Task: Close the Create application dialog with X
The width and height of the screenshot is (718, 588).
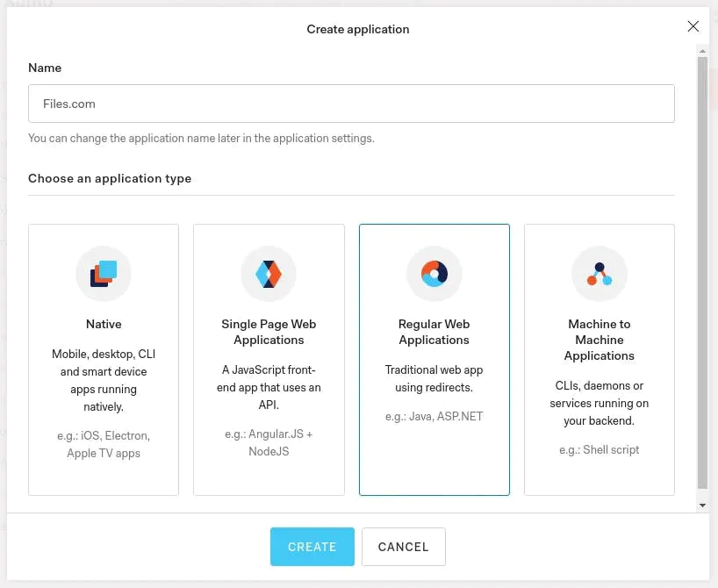Action: tap(693, 26)
